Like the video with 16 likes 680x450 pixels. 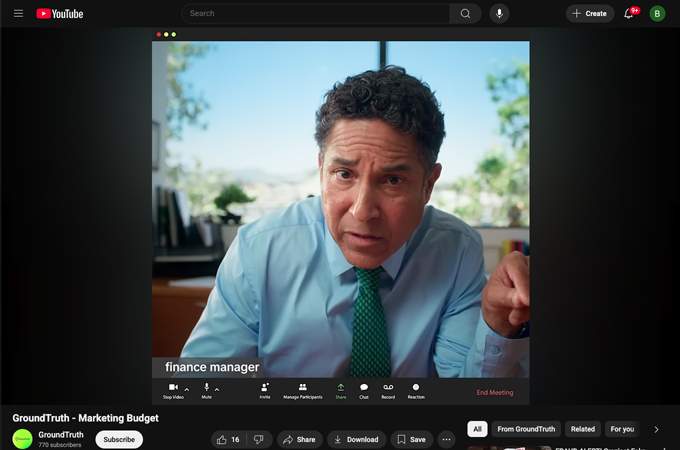click(x=229, y=440)
